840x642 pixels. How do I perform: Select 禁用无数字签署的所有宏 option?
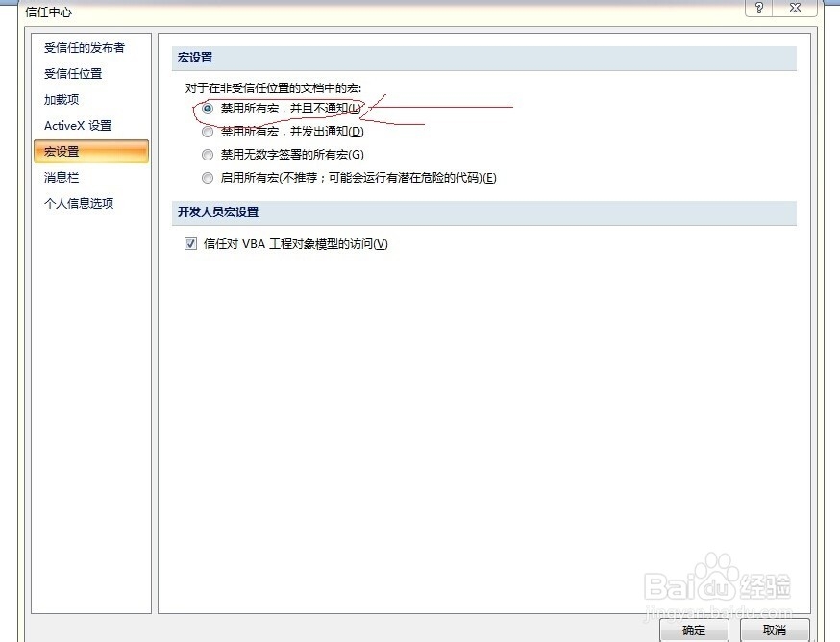tap(208, 154)
